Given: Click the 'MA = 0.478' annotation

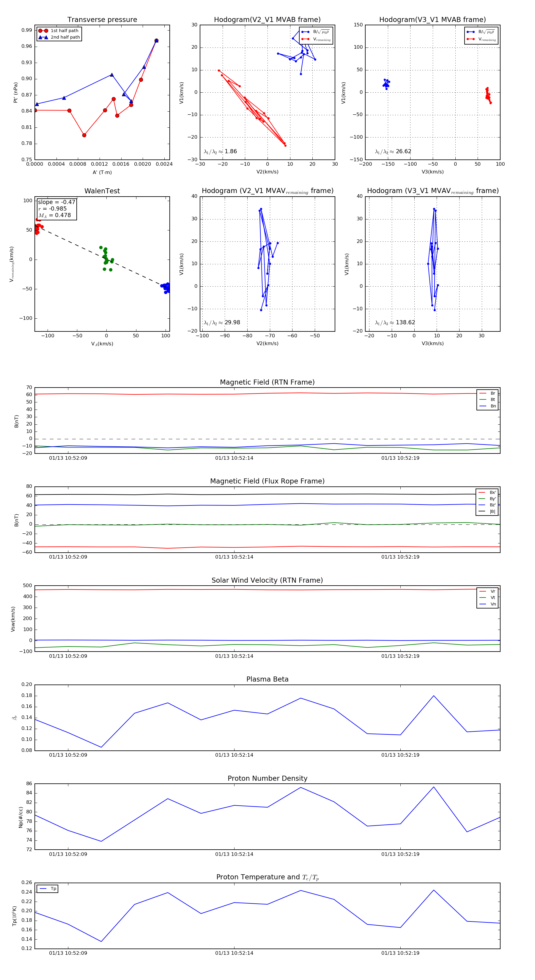Looking at the screenshot, I should pyautogui.click(x=54, y=215).
